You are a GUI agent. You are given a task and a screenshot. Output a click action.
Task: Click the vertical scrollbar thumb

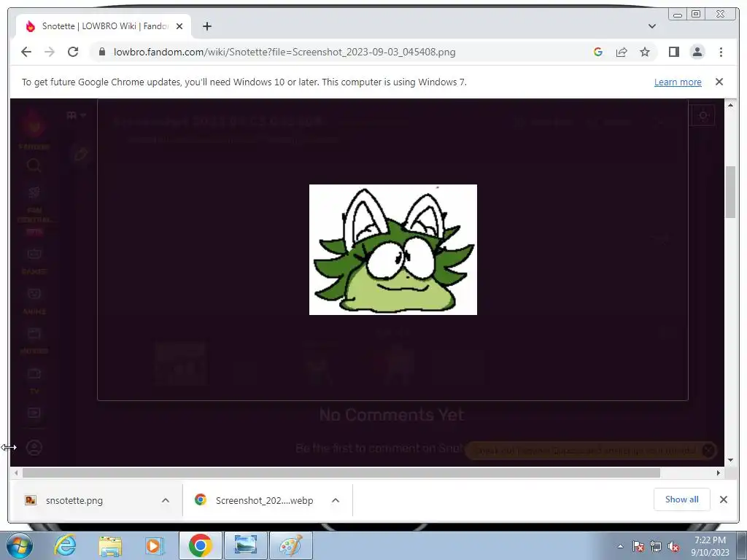(730, 192)
